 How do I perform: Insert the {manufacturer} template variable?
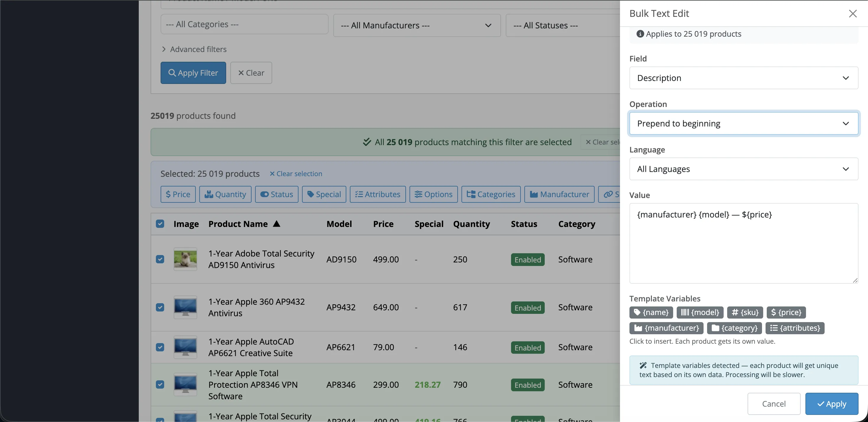(666, 328)
